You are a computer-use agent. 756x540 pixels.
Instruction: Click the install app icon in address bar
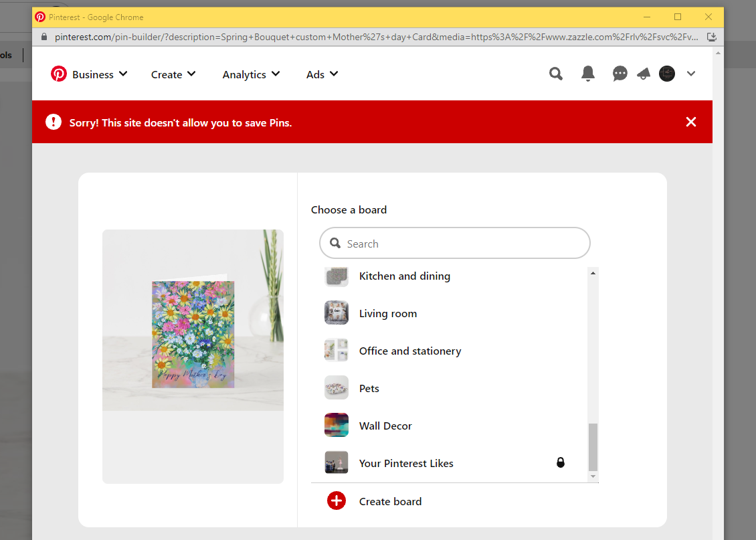pos(711,37)
